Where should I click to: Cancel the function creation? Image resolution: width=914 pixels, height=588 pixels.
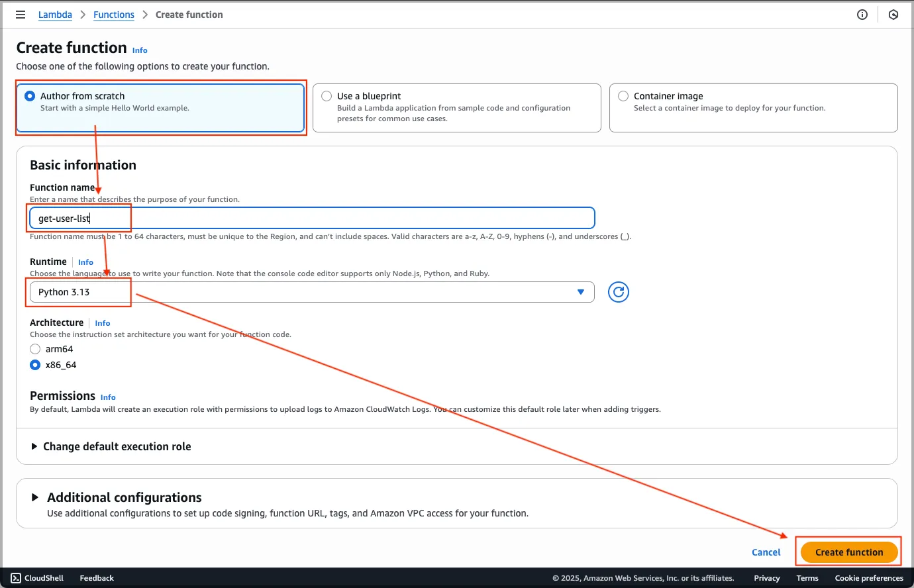pos(766,552)
